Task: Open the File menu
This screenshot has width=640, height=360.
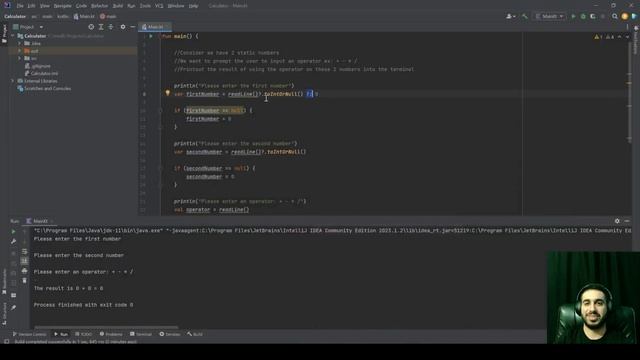Action: click(20, 6)
